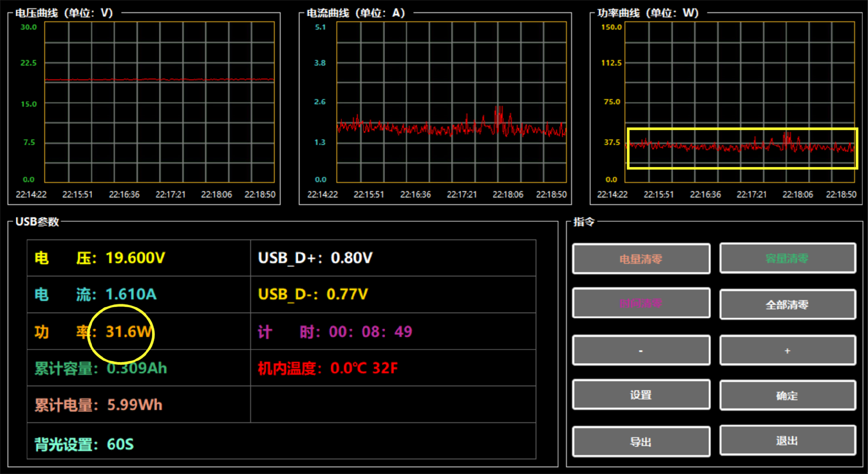Click the backlight setting value 60S
The width and height of the screenshot is (868, 474).
pyautogui.click(x=120, y=445)
